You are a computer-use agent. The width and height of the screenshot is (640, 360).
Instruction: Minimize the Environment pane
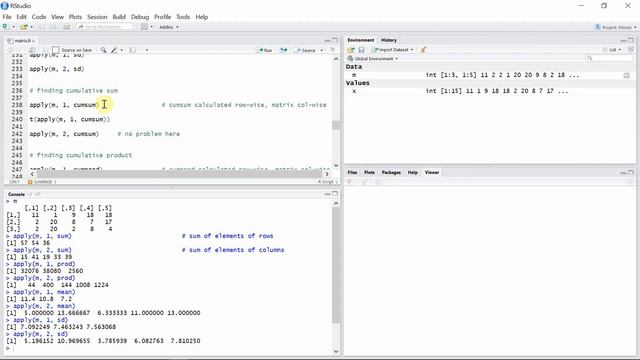tap(623, 40)
